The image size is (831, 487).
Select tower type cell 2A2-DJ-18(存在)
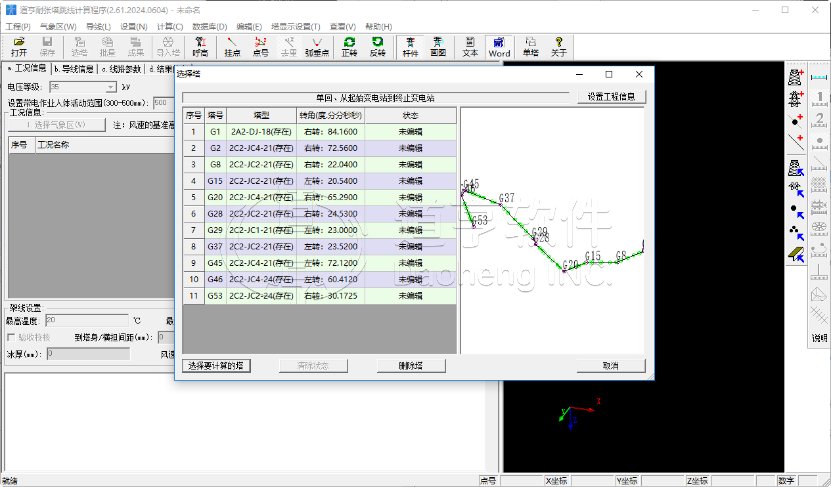point(261,131)
